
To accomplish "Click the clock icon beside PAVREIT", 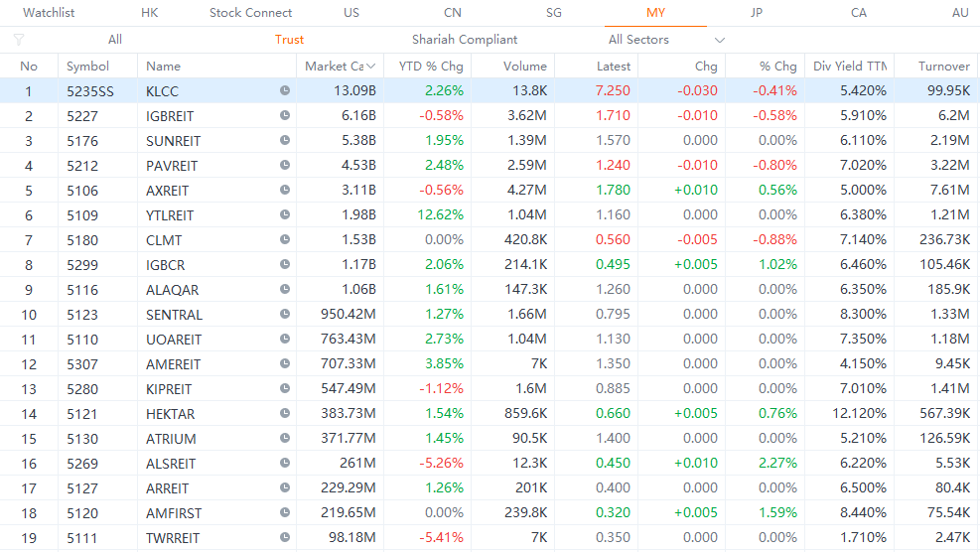I will 284,165.
